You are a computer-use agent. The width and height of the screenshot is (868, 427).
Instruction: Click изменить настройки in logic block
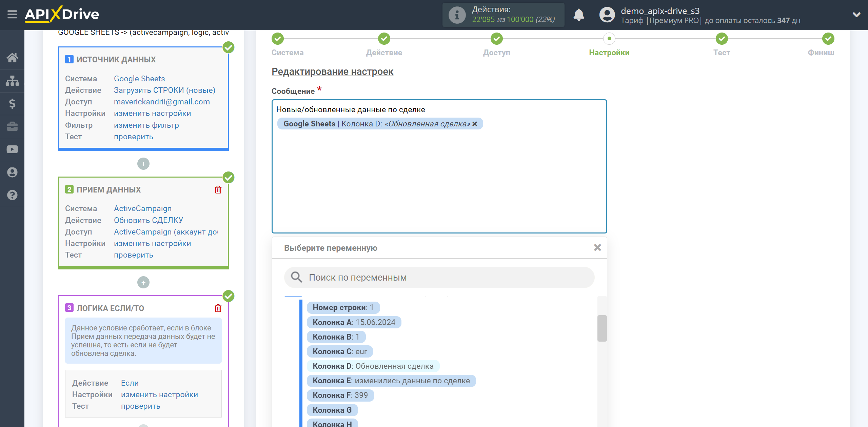(x=159, y=394)
